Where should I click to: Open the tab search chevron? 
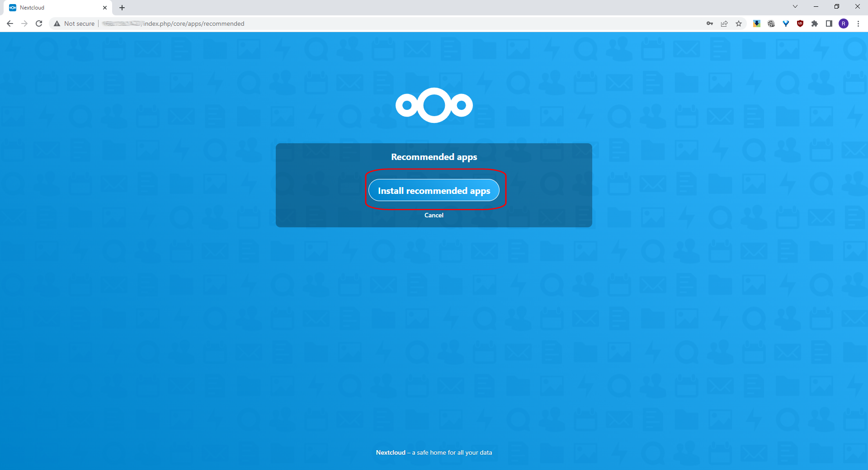pyautogui.click(x=795, y=6)
